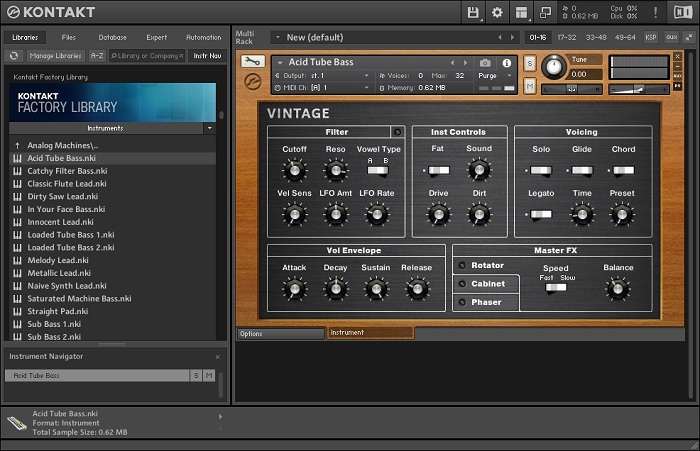Click the panic exclamation icon
The image size is (700, 451).
tap(655, 12)
